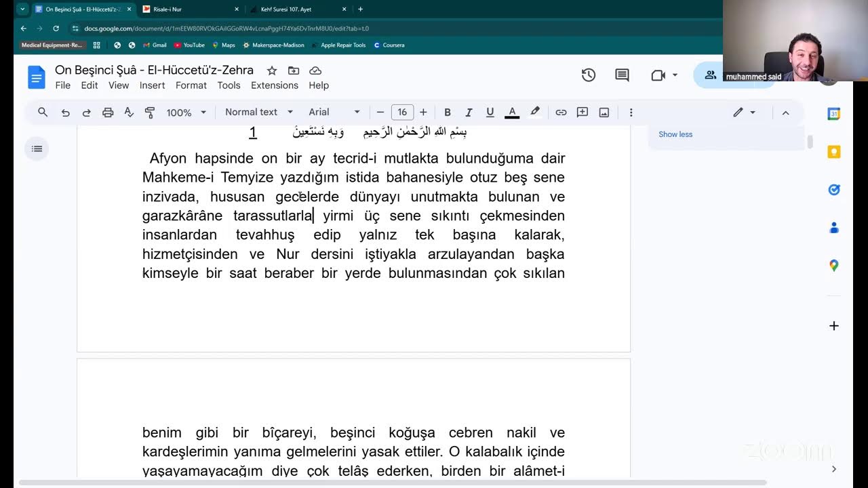
Task: Check cloud save status icon
Action: point(315,70)
